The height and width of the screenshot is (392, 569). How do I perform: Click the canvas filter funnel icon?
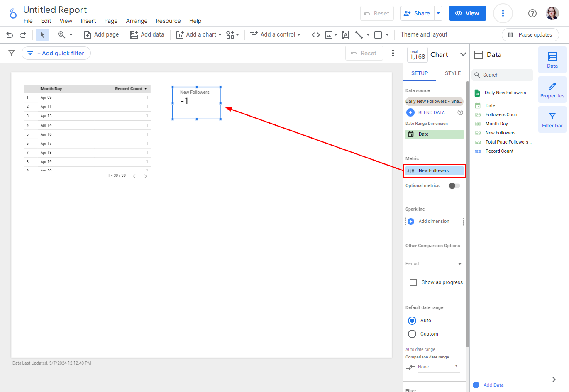pyautogui.click(x=12, y=53)
